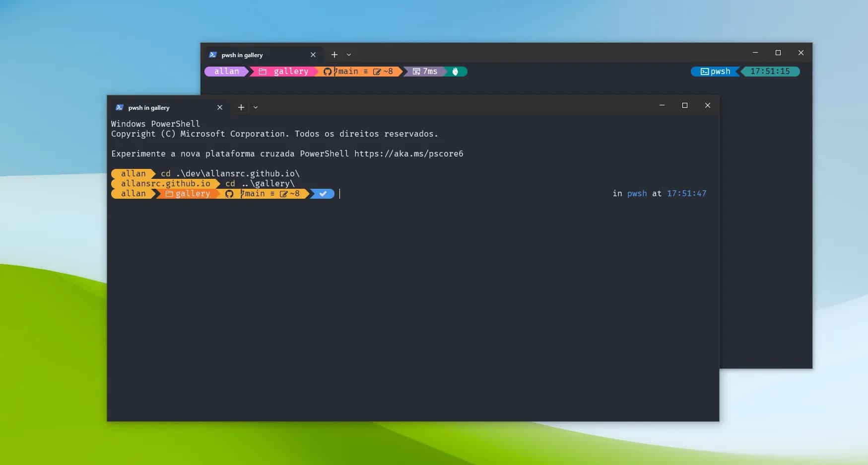Image resolution: width=868 pixels, height=465 pixels.
Task: Select the folder icon in the gallery prompt segment
Action: (x=169, y=194)
